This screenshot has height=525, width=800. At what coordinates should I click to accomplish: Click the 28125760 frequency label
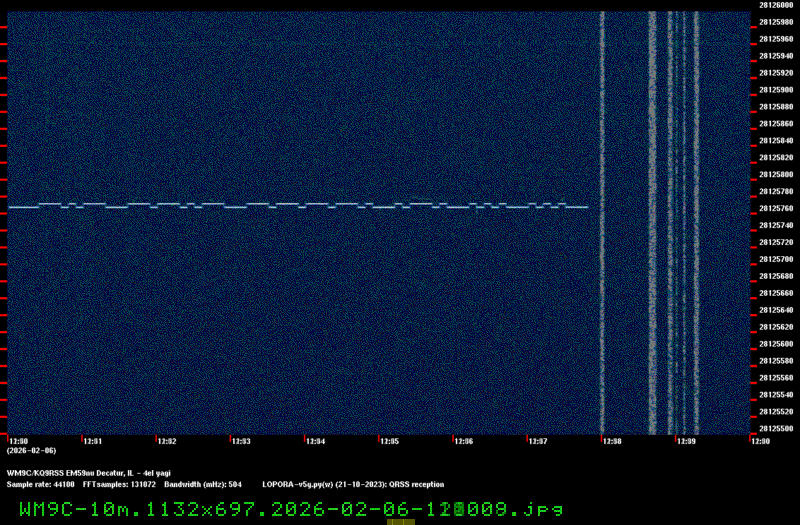click(776, 208)
